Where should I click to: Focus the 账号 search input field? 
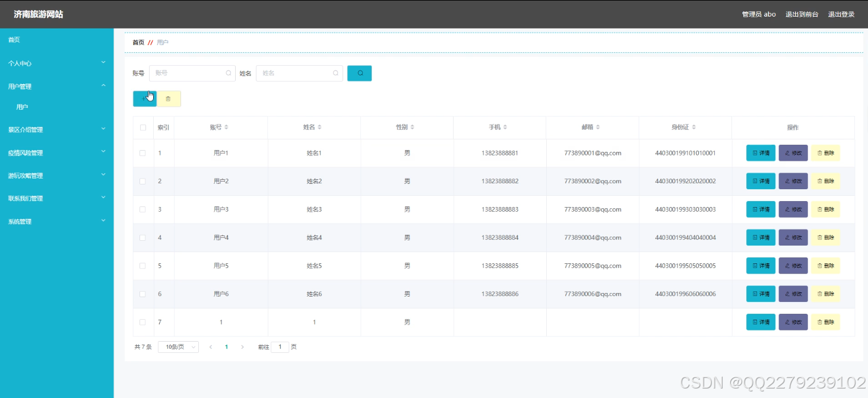192,73
